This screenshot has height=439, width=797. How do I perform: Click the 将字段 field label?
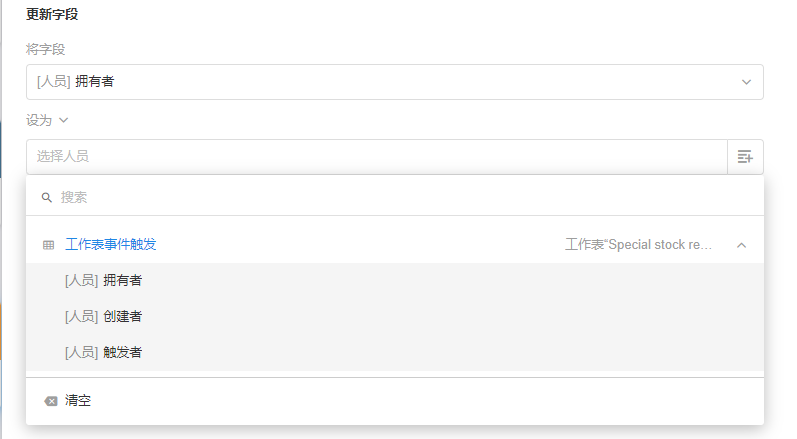click(45, 49)
